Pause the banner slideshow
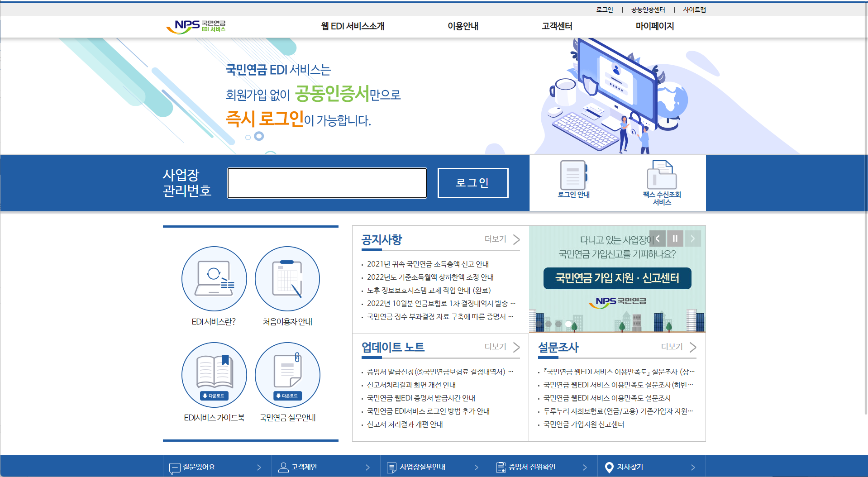 (x=675, y=238)
